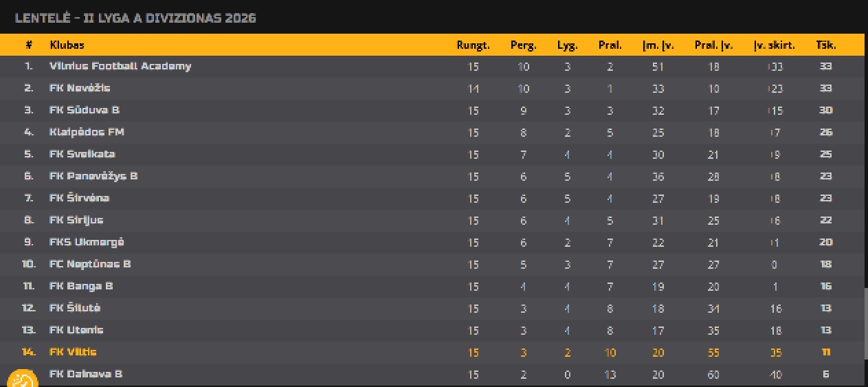Click the Rungt. column header
Viewport: 868px width, 387px height.
click(x=473, y=45)
